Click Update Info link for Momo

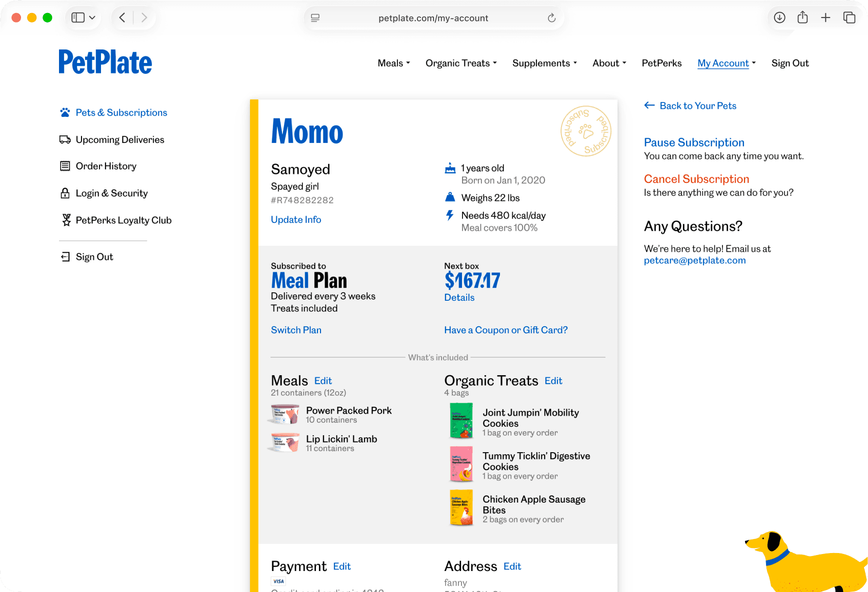296,219
